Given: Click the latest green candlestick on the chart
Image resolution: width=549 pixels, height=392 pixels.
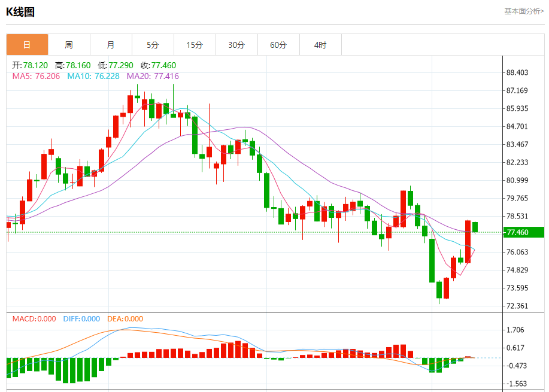Looking at the screenshot, I should point(475,227).
